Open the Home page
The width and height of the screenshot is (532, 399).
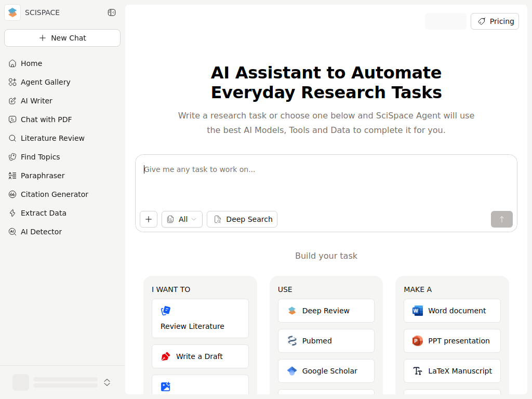click(x=31, y=63)
